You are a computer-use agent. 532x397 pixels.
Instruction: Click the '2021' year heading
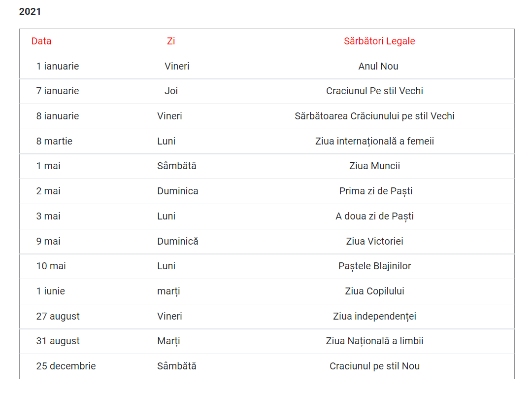pos(30,11)
